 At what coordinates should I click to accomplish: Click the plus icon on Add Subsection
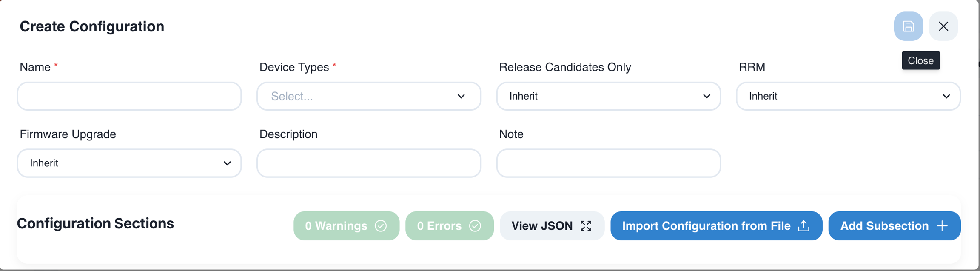click(x=942, y=226)
